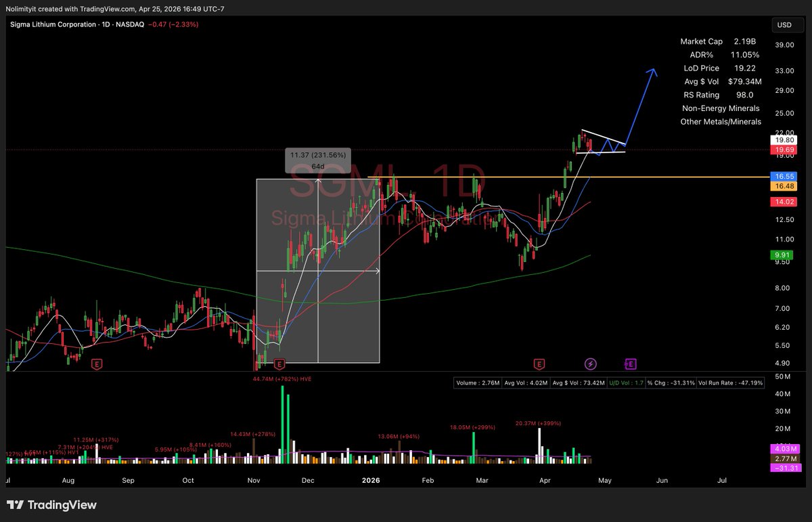Click the Avg $ Vol $79.34M value
812x522 pixels.
745,81
